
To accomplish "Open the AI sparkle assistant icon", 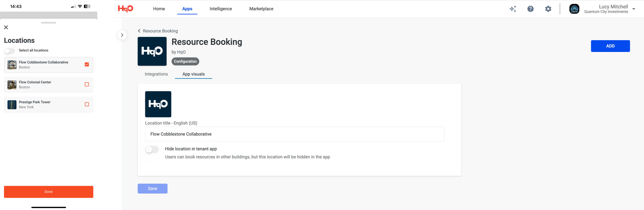I will [513, 9].
